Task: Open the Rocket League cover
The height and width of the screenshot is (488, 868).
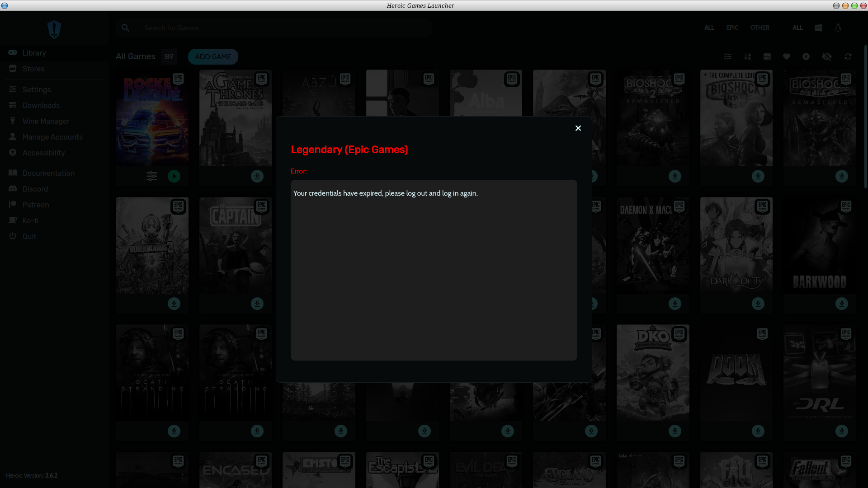Action: pos(152,118)
